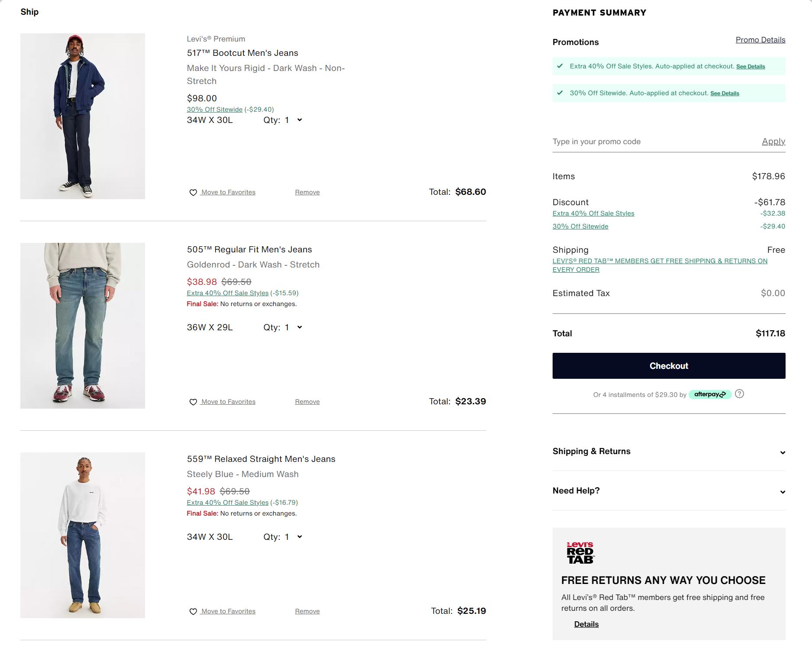Click heart icon for 517 Bootcut jeans
812x645 pixels.
point(193,193)
